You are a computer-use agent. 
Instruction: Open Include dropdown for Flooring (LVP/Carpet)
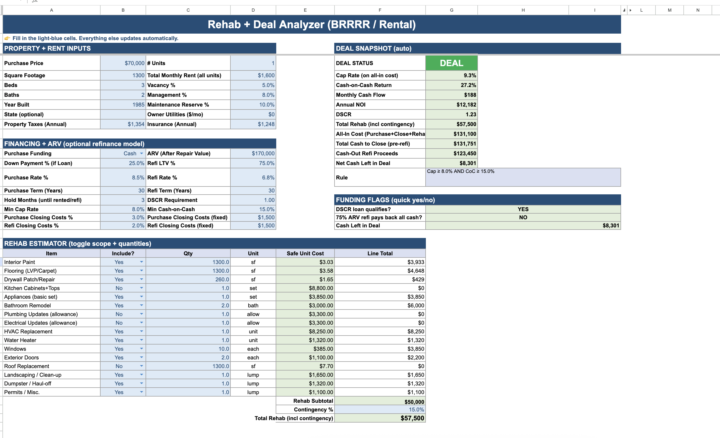click(141, 271)
